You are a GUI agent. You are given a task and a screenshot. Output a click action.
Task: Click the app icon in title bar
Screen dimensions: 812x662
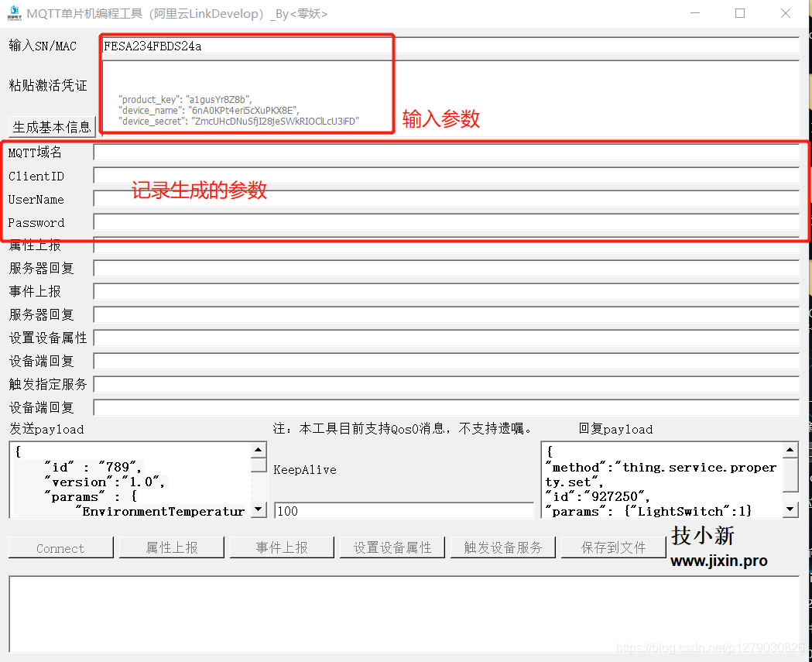pos(14,13)
